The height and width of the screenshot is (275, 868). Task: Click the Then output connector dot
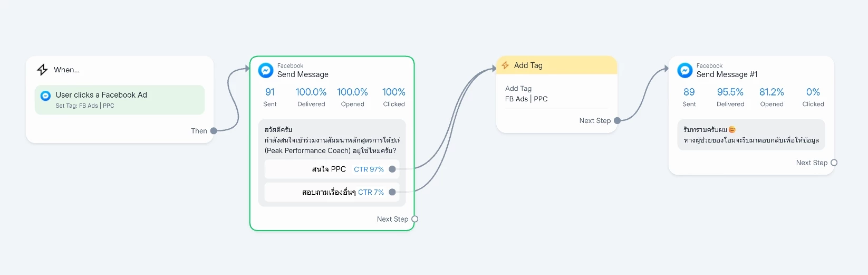(214, 131)
